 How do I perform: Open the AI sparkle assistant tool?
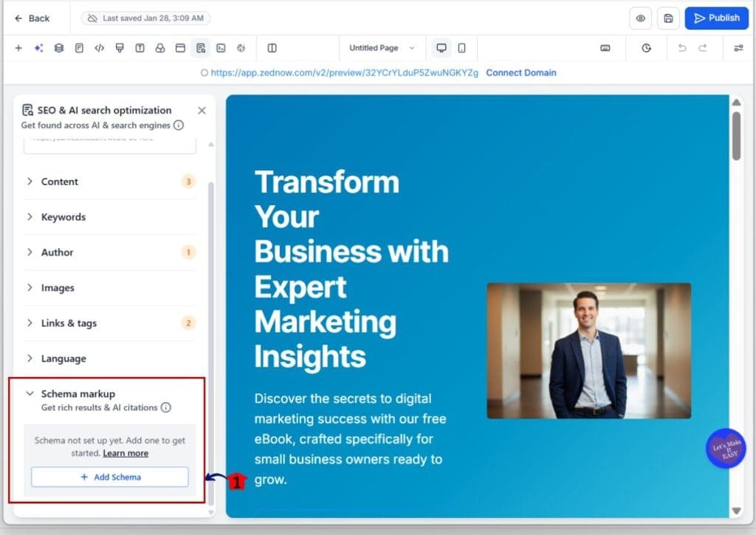pyautogui.click(x=38, y=48)
